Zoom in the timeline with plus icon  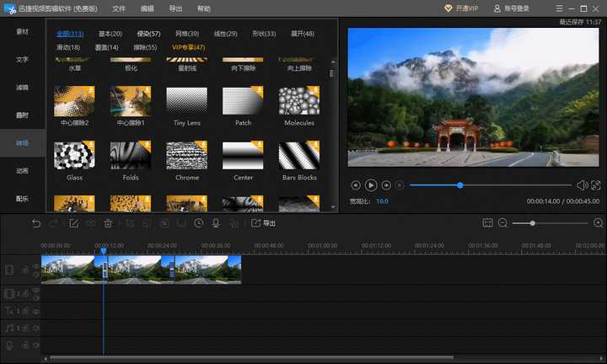pyautogui.click(x=598, y=222)
